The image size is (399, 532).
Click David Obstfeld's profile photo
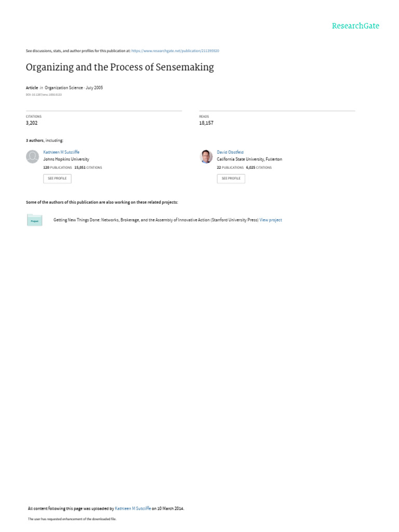pyautogui.click(x=206, y=157)
